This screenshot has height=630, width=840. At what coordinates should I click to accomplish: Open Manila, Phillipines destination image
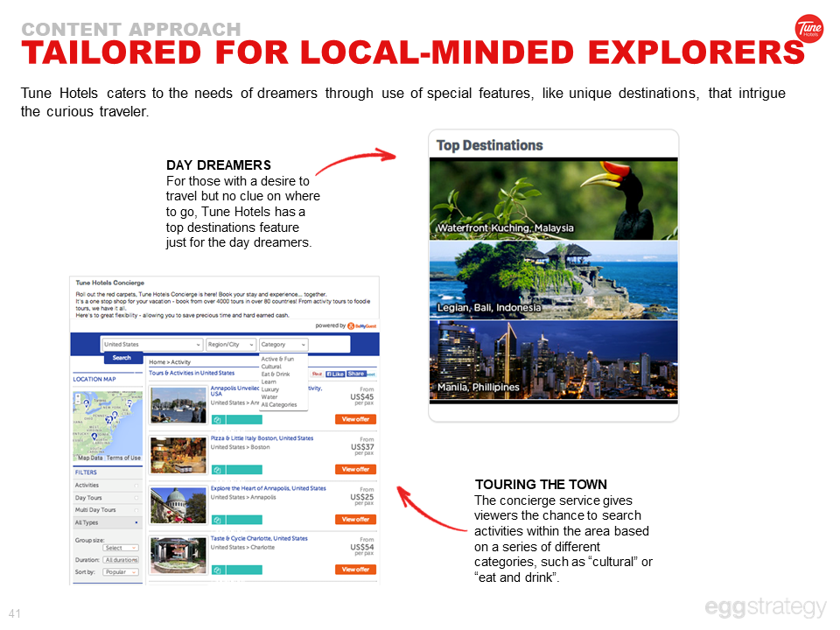coord(553,360)
